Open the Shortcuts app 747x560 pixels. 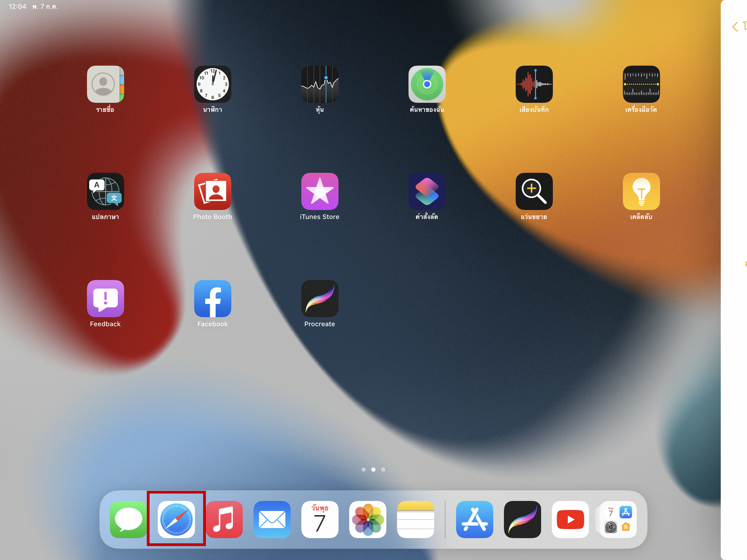(427, 191)
